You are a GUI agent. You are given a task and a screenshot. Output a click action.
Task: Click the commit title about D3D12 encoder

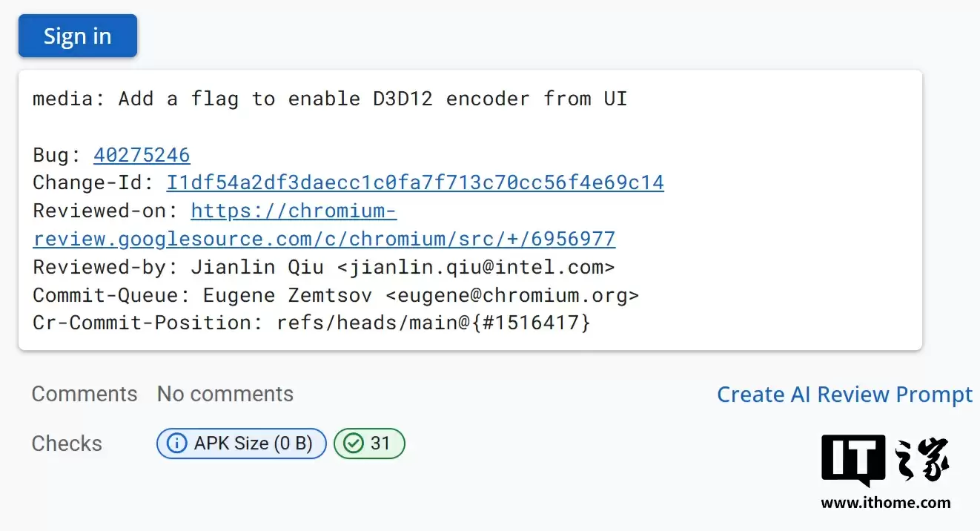pyautogui.click(x=330, y=99)
